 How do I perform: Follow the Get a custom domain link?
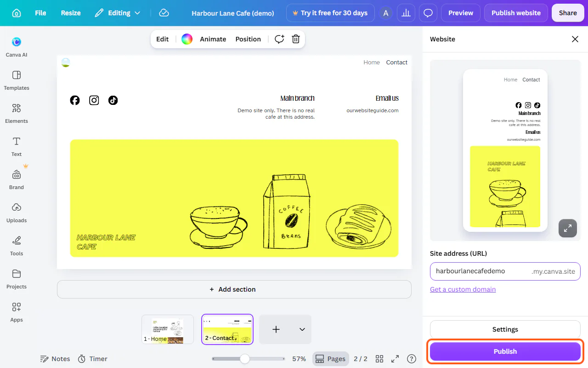tap(463, 289)
